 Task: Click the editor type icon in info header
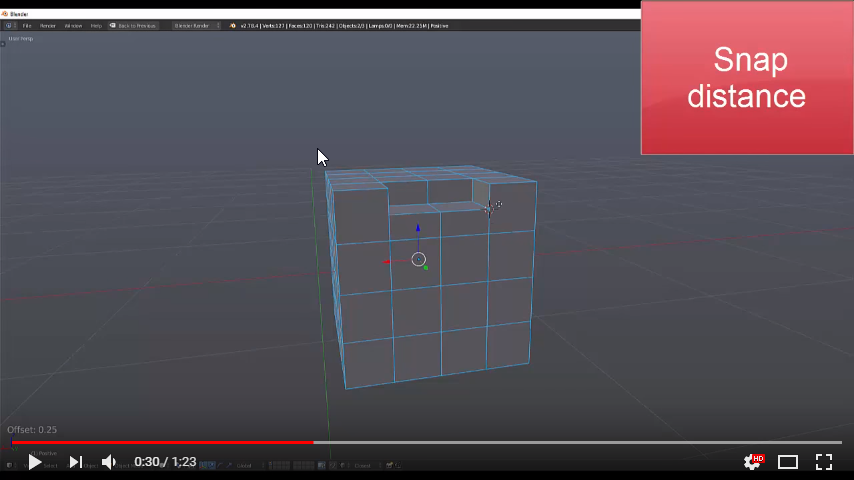click(x=8, y=26)
